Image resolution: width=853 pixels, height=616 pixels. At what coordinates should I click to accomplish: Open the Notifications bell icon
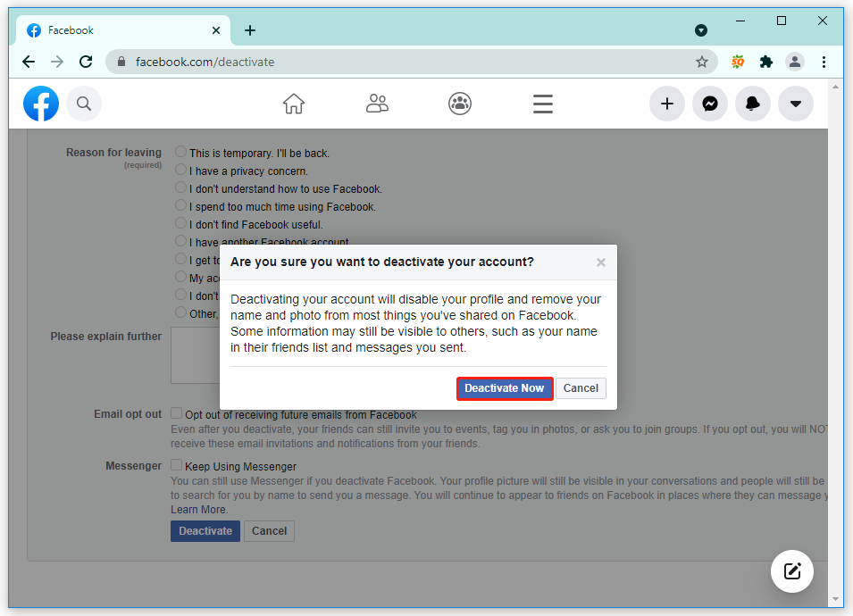click(753, 104)
